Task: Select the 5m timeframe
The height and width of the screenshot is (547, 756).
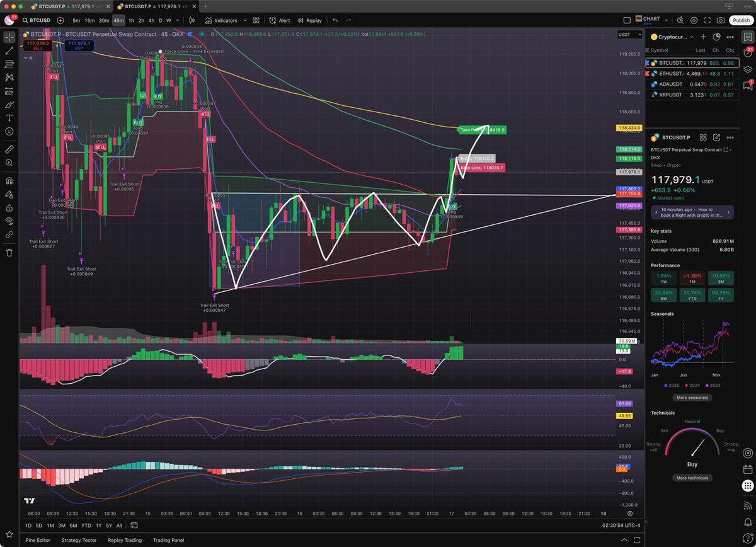Action: (x=76, y=20)
